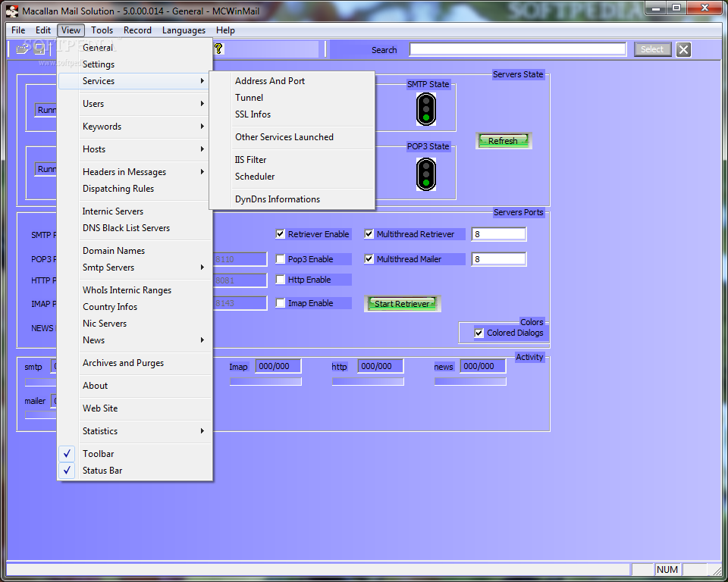Click the X icon beside Select button
This screenshot has height=582, width=728.
tap(683, 49)
